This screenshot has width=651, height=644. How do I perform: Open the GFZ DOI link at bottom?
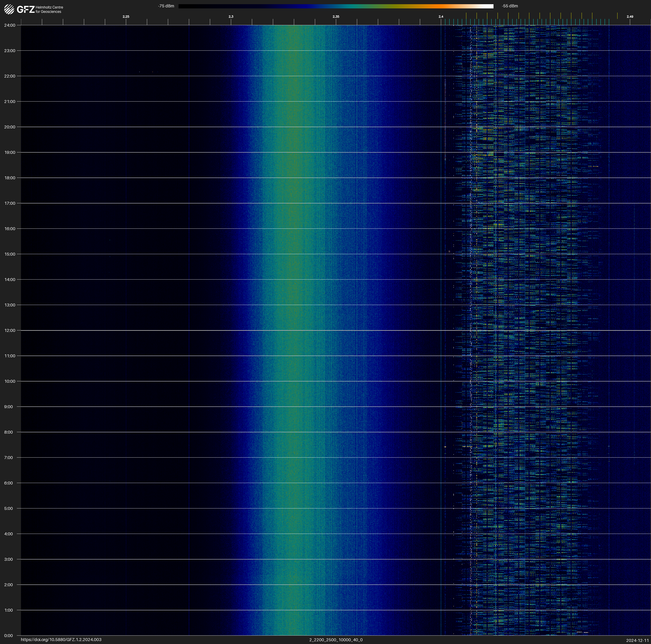(61, 640)
